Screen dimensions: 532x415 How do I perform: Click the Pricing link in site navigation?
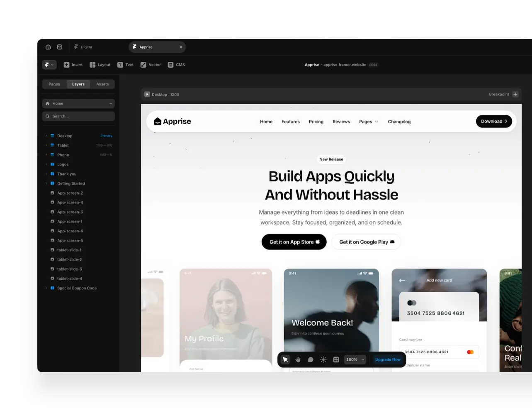pos(316,122)
